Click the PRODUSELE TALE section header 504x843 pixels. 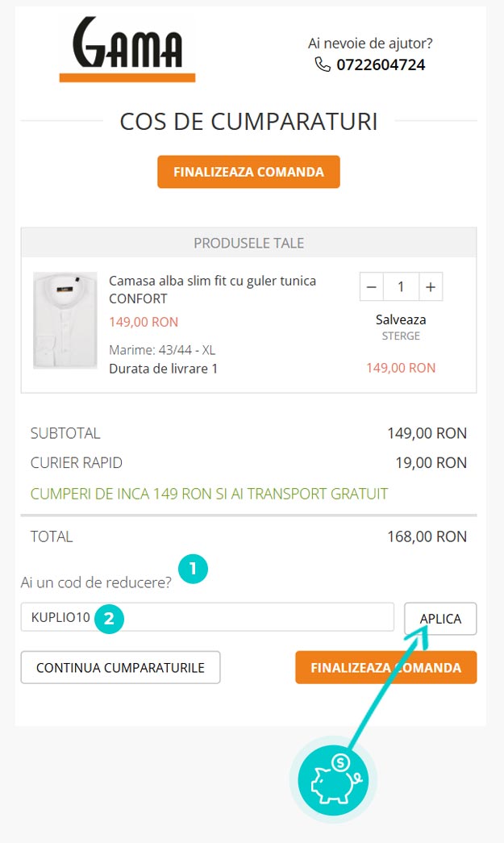[x=248, y=243]
